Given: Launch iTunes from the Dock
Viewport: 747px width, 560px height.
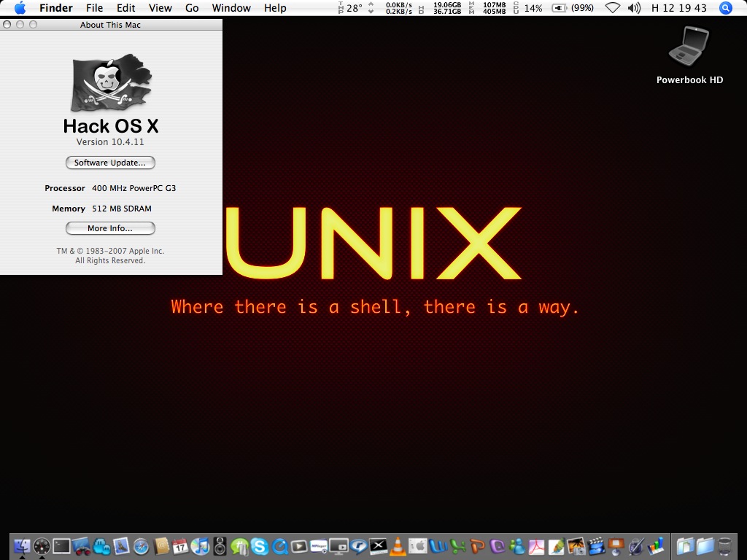Looking at the screenshot, I should [x=201, y=546].
